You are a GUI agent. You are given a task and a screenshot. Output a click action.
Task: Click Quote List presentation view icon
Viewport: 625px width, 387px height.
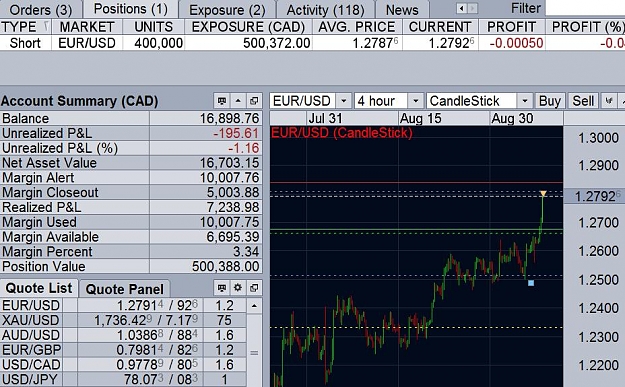coord(222,287)
